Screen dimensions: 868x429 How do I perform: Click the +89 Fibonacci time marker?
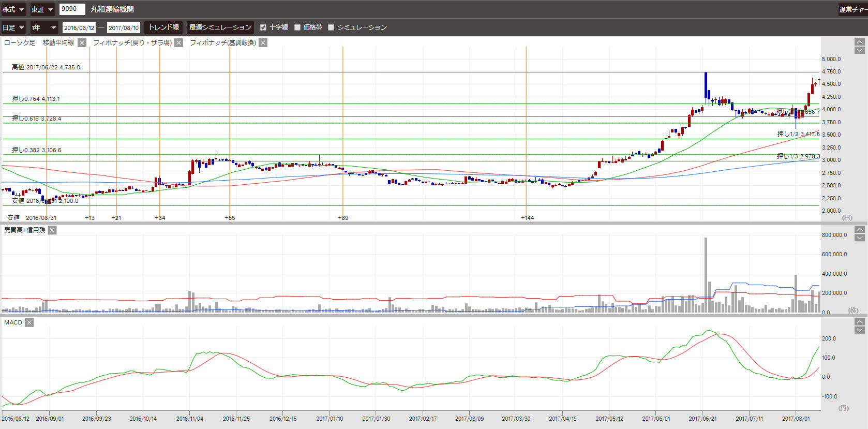pyautogui.click(x=343, y=218)
